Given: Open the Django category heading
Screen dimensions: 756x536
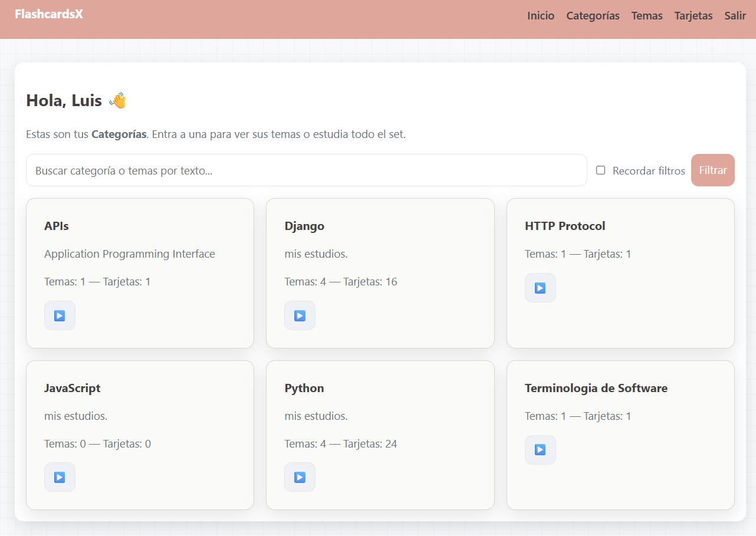Looking at the screenshot, I should [x=304, y=226].
